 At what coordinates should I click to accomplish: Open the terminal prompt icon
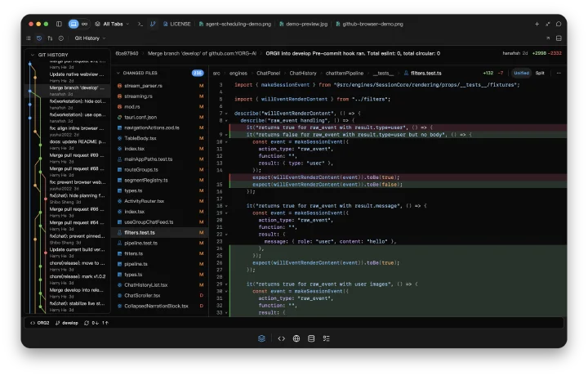pos(140,24)
